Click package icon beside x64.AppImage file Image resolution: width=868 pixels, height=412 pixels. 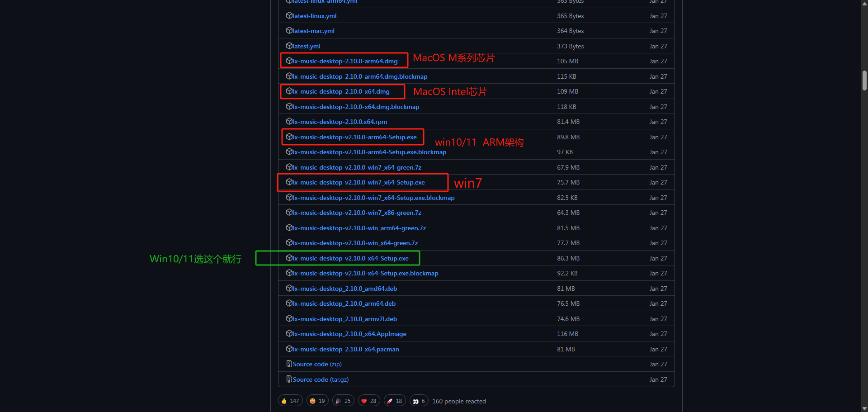click(x=289, y=334)
